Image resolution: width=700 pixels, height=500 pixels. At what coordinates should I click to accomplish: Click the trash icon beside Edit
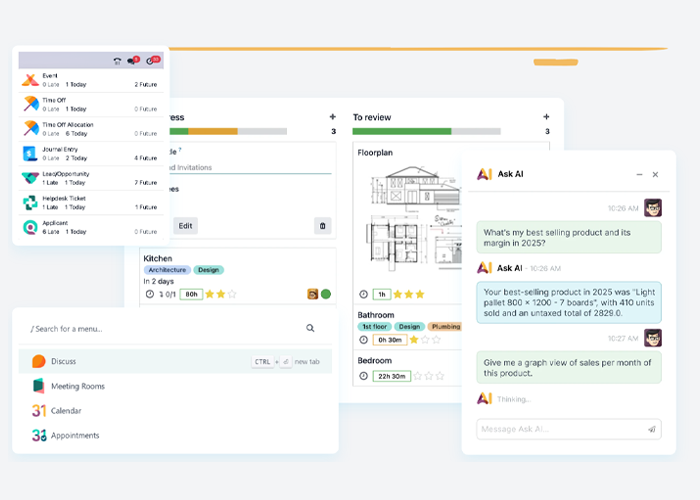coord(322,226)
